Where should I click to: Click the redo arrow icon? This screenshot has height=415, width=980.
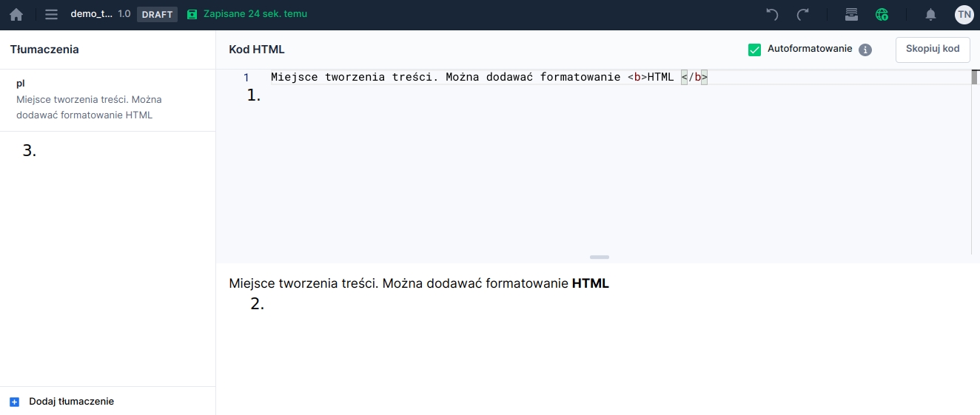pos(803,14)
